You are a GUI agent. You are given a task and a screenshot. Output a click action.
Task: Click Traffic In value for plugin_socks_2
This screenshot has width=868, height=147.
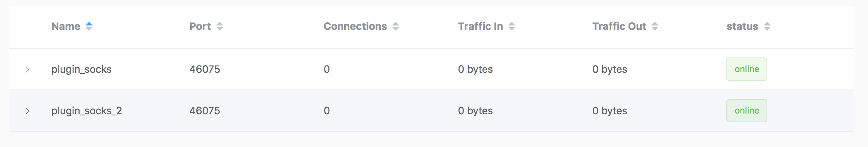pos(475,111)
